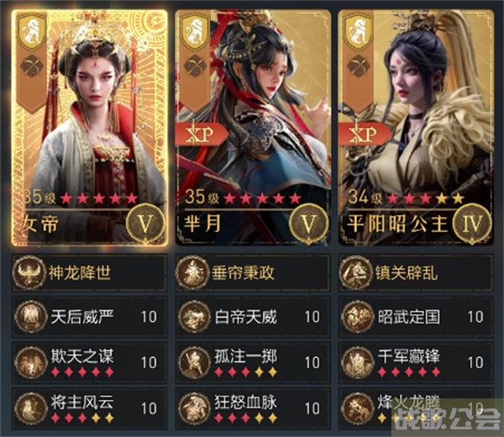Click the 烽火龙腾 skill icon
Screen dimensions: 504x437
tap(358, 408)
